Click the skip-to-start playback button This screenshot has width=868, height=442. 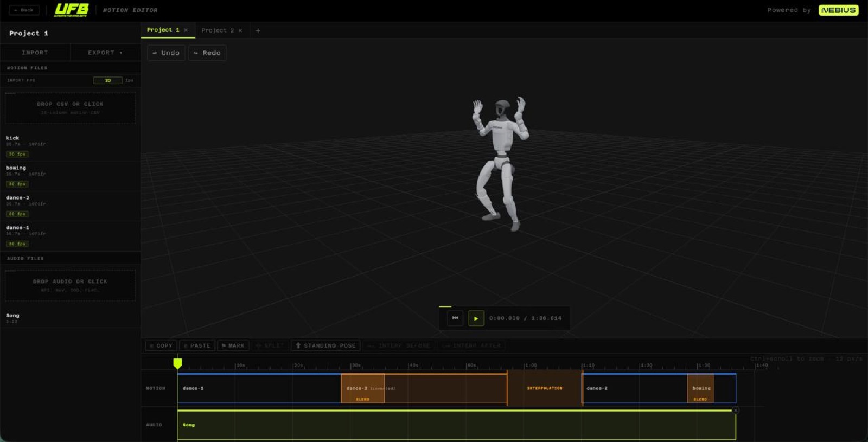[455, 318]
